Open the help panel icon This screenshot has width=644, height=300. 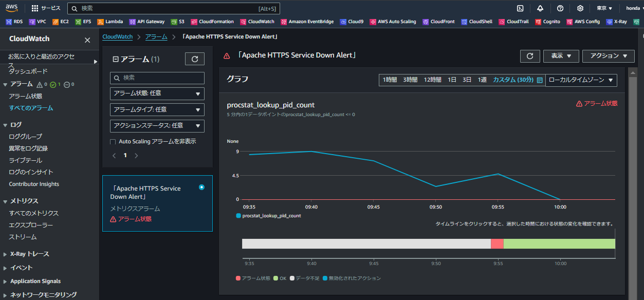point(560,8)
